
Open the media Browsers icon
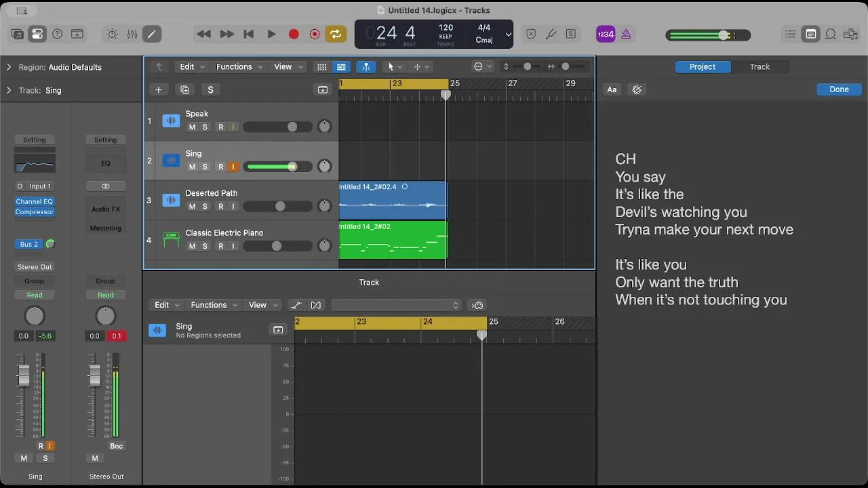pyautogui.click(x=850, y=34)
